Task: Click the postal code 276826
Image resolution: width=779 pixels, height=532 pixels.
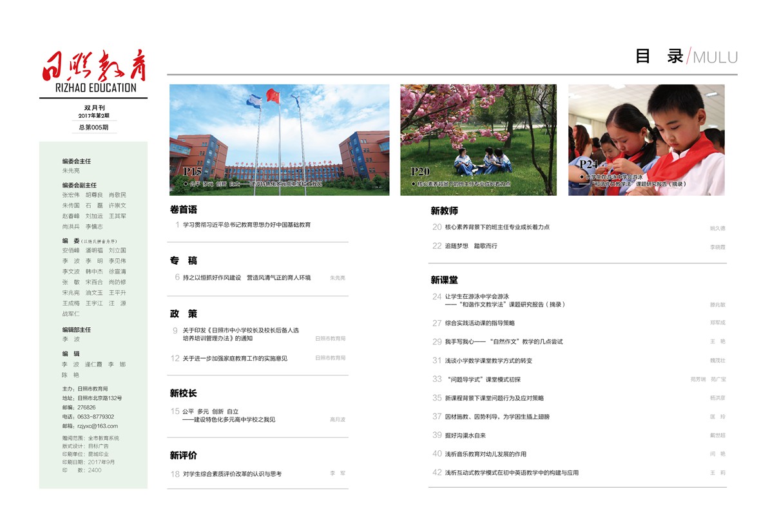Action: 86,408
